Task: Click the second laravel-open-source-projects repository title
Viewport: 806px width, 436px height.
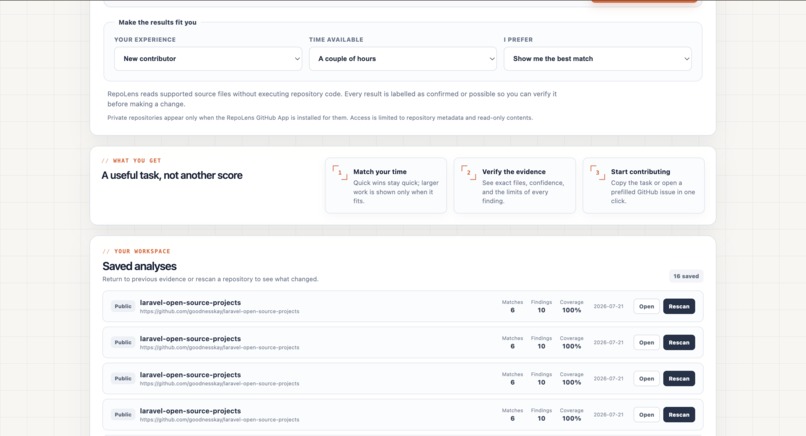Action: tap(190, 339)
